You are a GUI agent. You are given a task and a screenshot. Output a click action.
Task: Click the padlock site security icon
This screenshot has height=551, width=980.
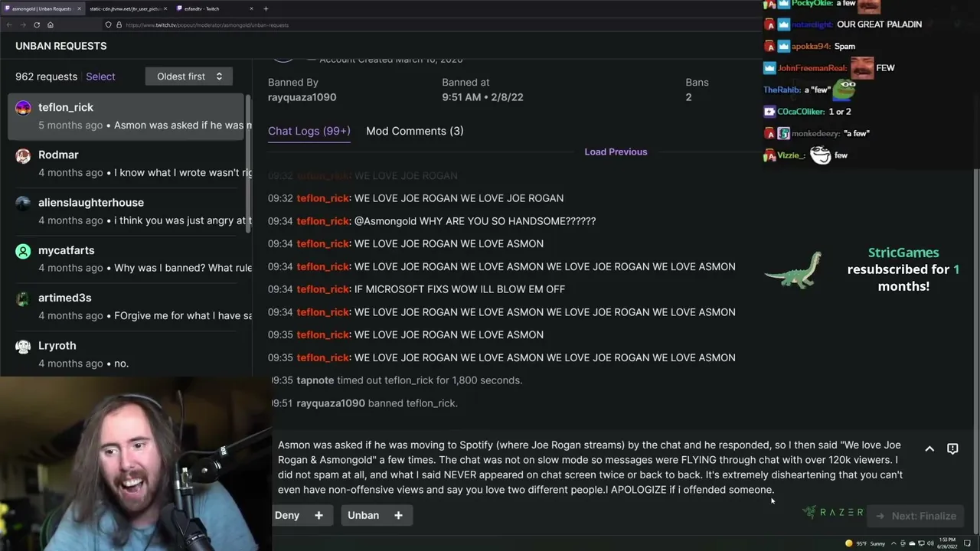[x=119, y=24]
